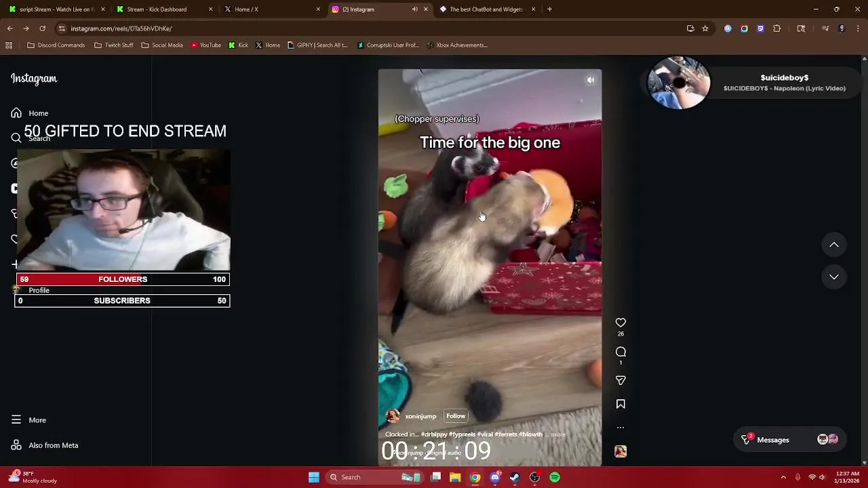The width and height of the screenshot is (868, 488).
Task: Expand the caption with the more link
Action: pyautogui.click(x=558, y=434)
